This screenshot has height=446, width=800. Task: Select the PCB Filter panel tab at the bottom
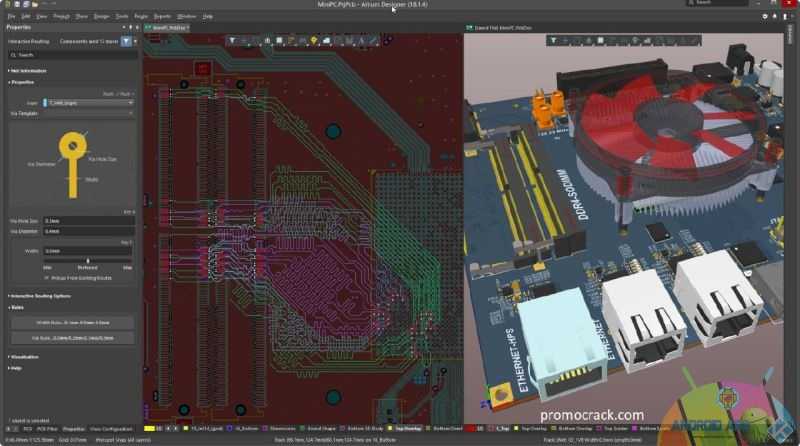click(47, 429)
